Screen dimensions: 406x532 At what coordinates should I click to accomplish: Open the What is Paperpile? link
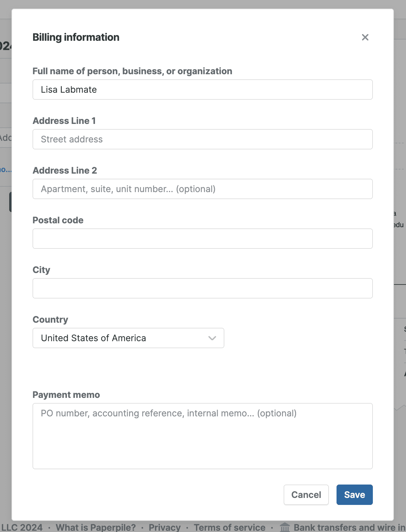[96, 527]
